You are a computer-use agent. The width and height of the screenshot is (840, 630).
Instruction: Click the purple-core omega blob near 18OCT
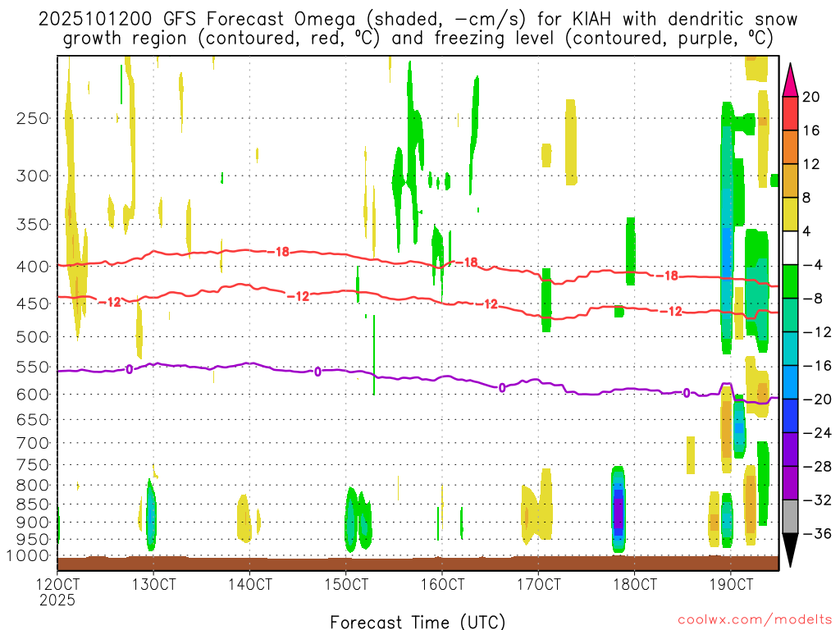coord(619,509)
